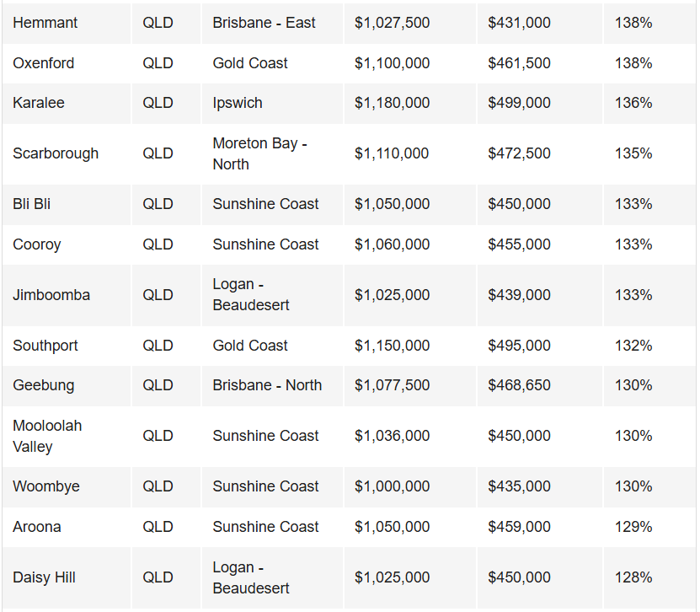Click the $1,180,000 price for Karalee
The height and width of the screenshot is (612, 700).
click(392, 103)
